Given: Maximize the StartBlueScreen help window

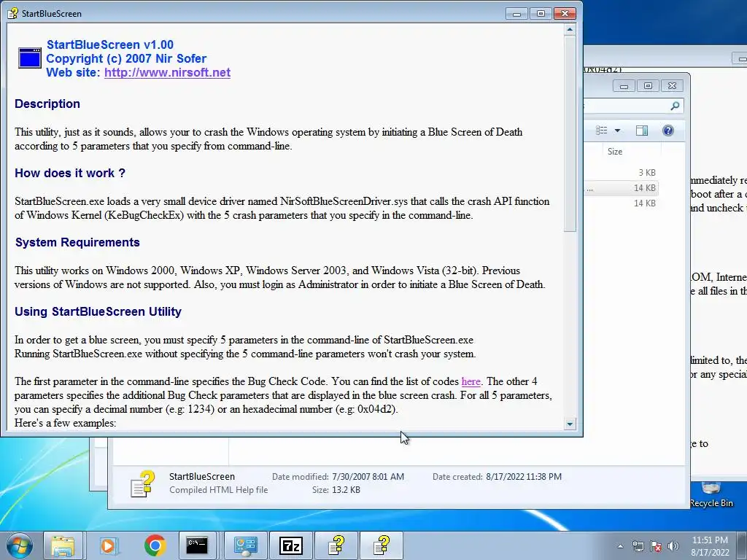Looking at the screenshot, I should [x=541, y=14].
